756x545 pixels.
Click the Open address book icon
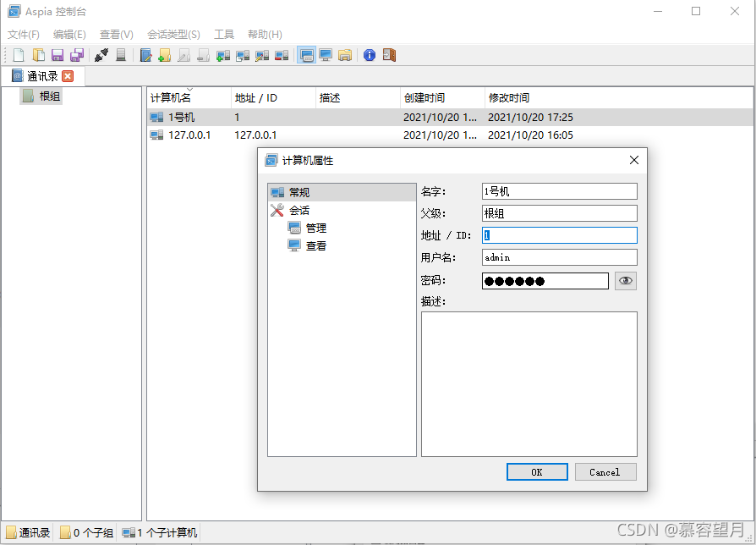coord(38,56)
